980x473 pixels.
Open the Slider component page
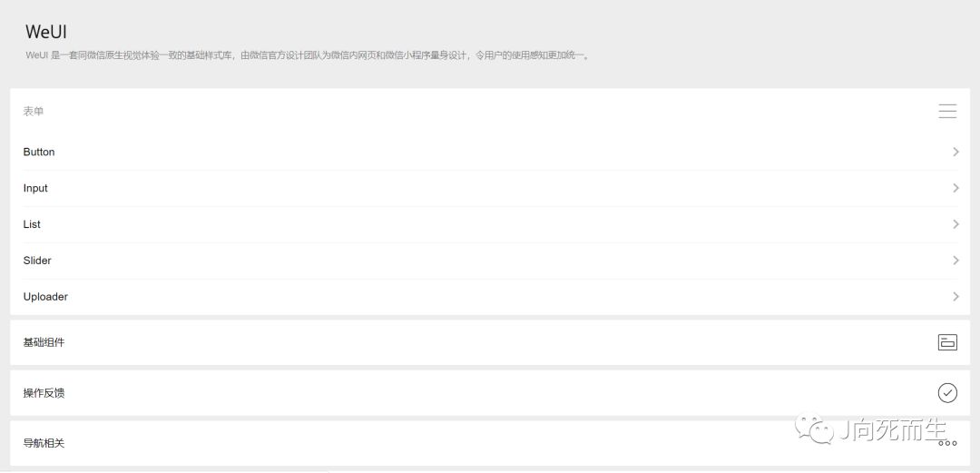coord(490,261)
